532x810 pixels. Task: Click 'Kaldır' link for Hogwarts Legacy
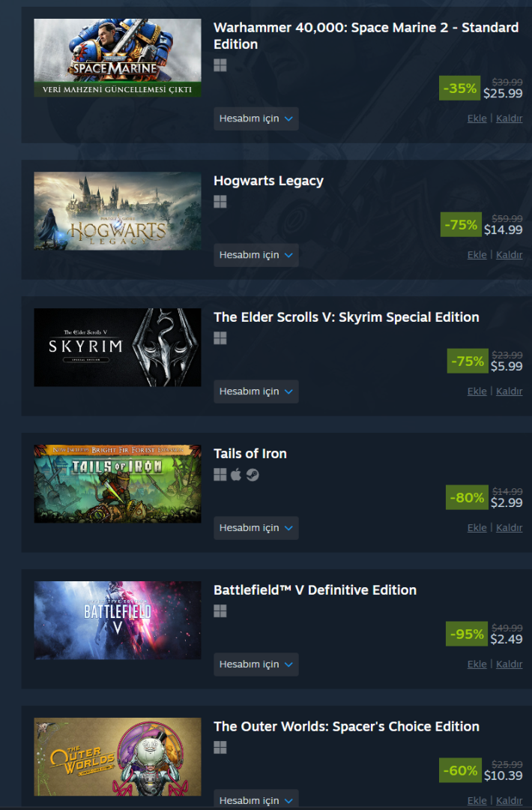[x=510, y=255]
